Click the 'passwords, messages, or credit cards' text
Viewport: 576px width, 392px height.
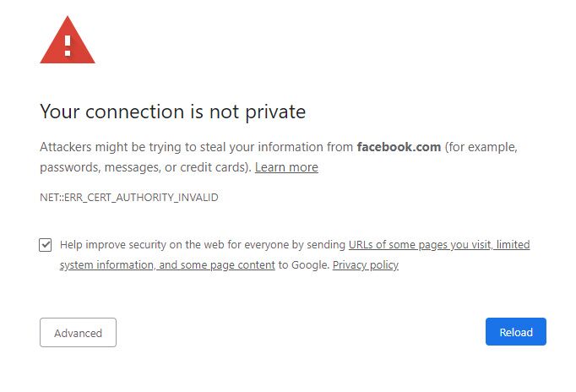click(x=144, y=167)
